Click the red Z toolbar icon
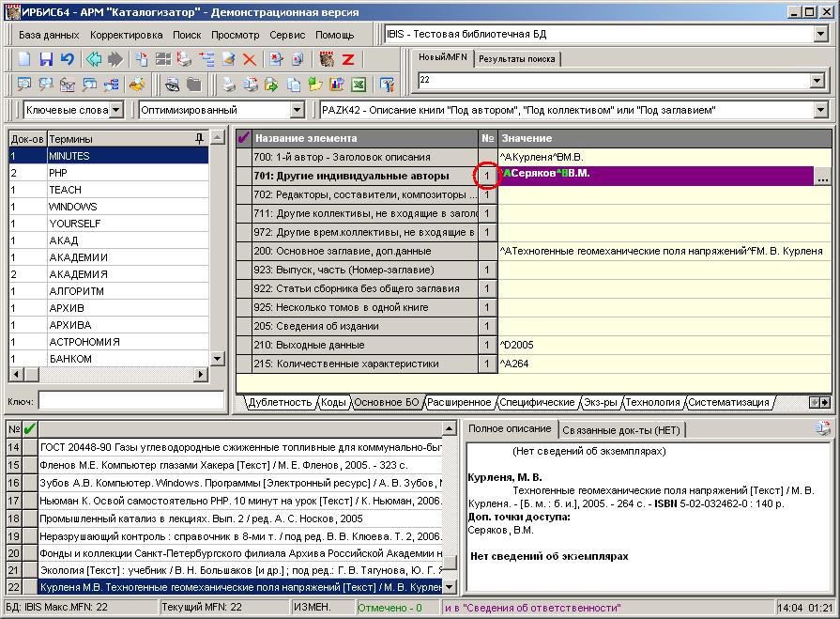This screenshot has height=619, width=840. click(347, 59)
